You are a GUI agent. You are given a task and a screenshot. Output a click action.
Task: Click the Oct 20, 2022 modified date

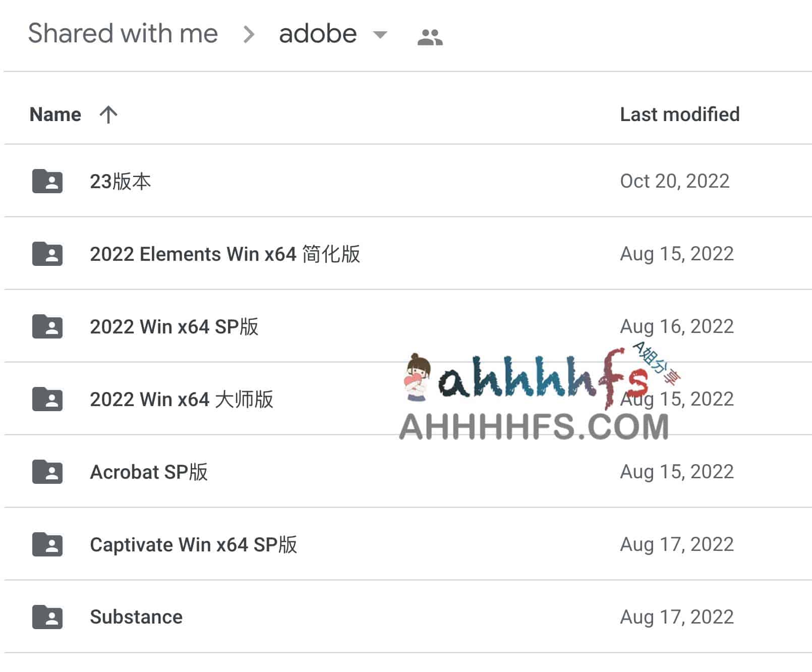coord(675,181)
